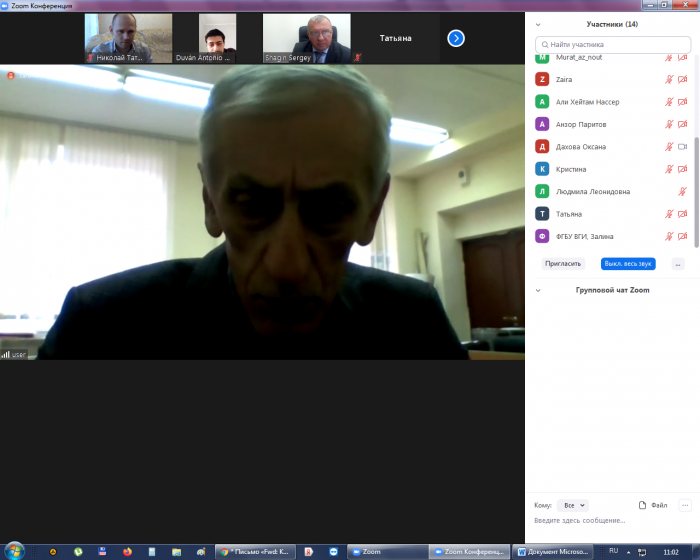
Task: Click the muted mic icon for Людмила Леонидовна
Action: [683, 191]
